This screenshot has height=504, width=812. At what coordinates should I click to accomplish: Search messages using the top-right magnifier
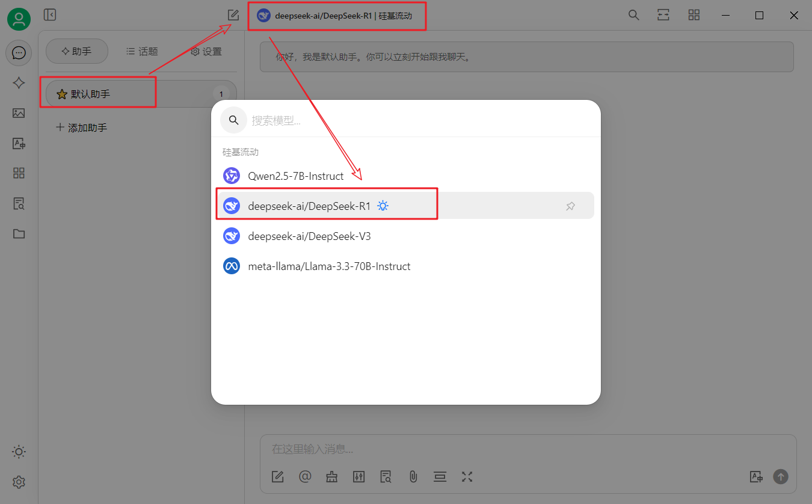[x=633, y=15]
